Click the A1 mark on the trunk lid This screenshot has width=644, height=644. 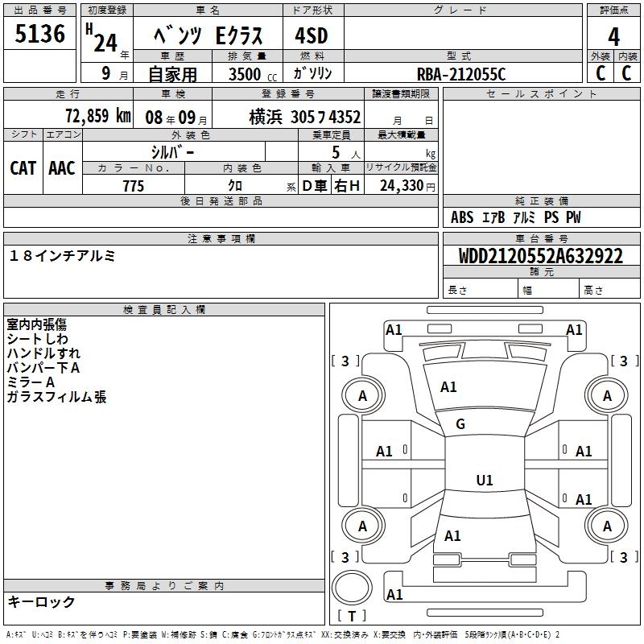click(452, 536)
